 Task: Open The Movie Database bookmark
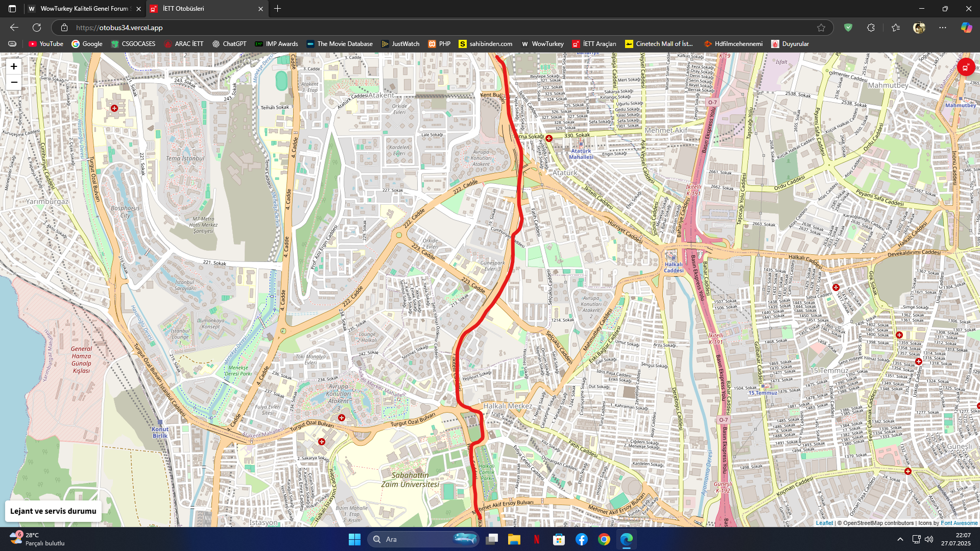[x=340, y=44]
